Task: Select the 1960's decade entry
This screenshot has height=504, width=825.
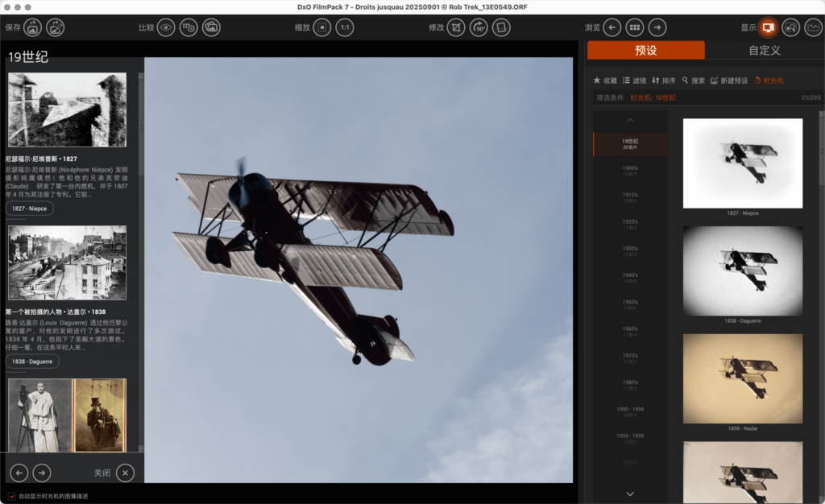Action: click(630, 332)
